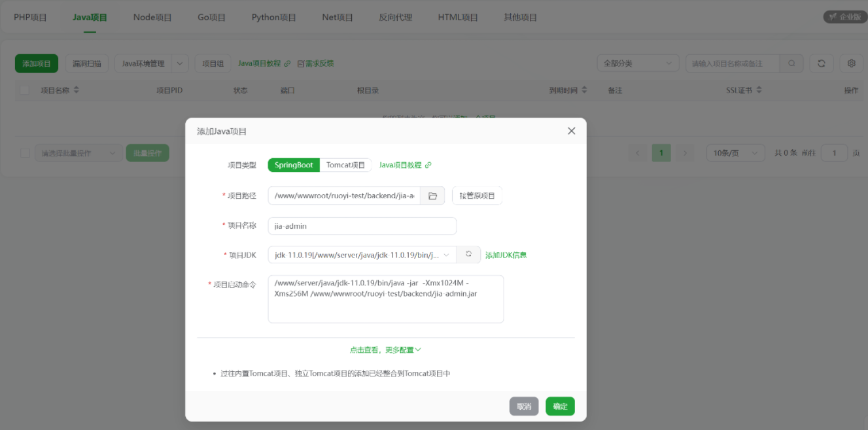This screenshot has height=430, width=868.
Task: Close the Add Java Project dialog
Action: pos(571,131)
